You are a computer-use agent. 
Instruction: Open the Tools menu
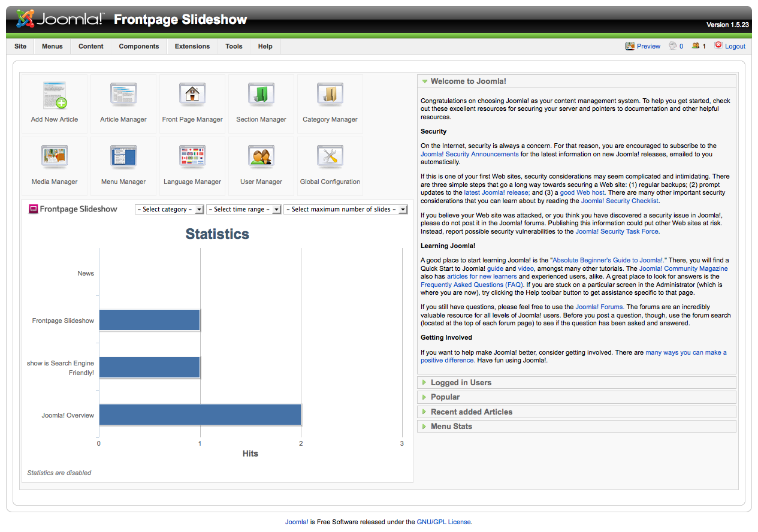pyautogui.click(x=234, y=46)
